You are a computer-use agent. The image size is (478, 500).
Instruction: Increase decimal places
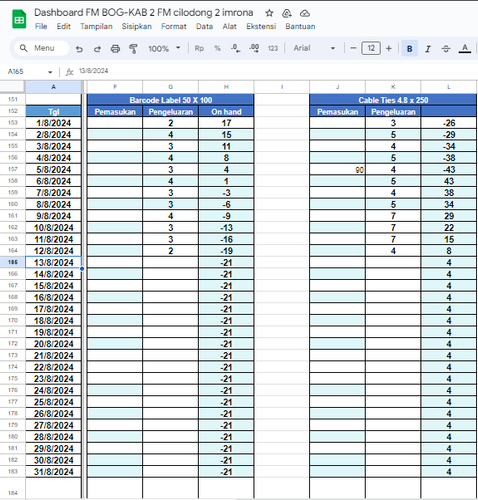point(254,49)
